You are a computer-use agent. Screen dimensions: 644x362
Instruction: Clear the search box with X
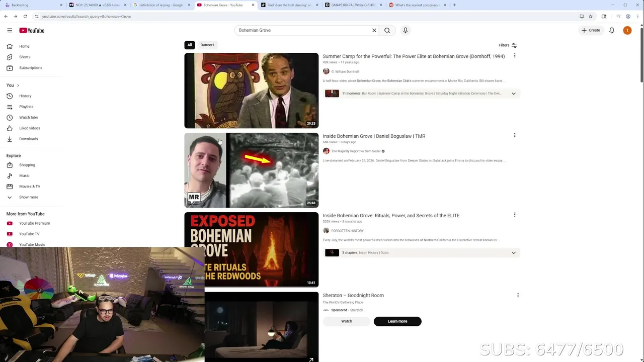pyautogui.click(x=374, y=30)
